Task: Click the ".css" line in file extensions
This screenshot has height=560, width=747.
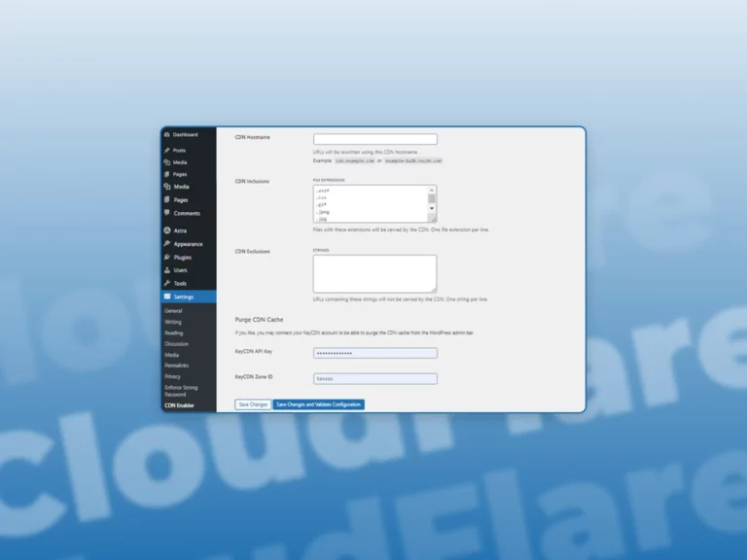Action: coord(322,197)
